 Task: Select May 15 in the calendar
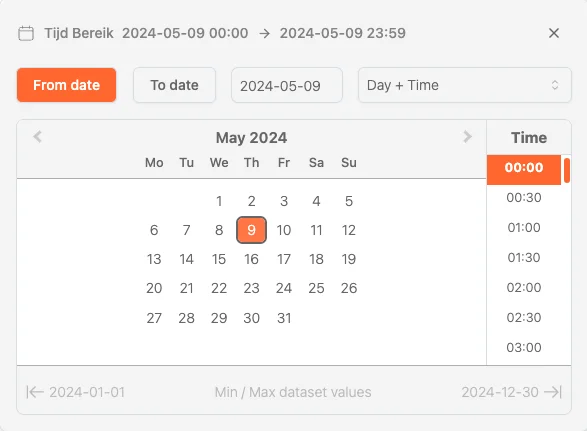pyautogui.click(x=219, y=259)
